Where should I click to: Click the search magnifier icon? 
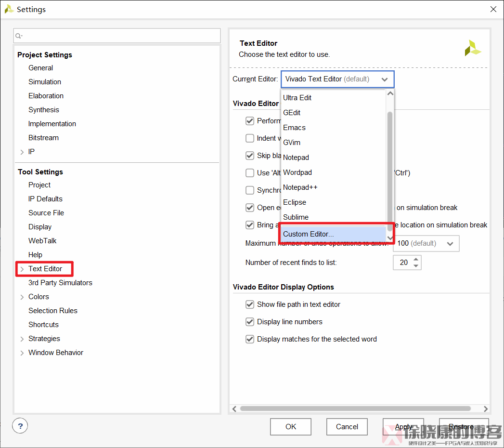click(x=19, y=36)
